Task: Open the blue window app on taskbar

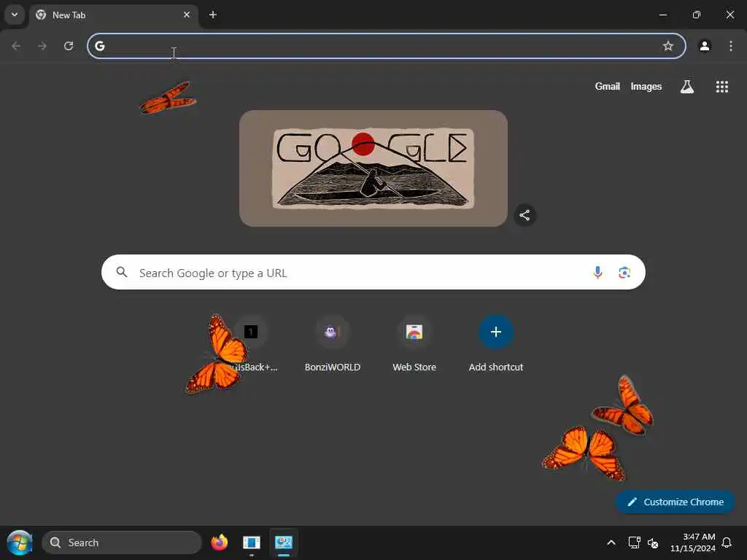Action: coord(251,542)
